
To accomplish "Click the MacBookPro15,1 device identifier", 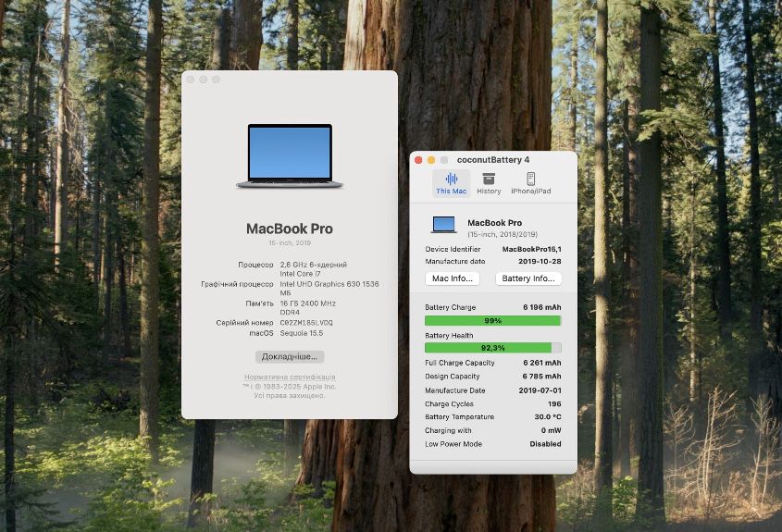I will pos(531,249).
